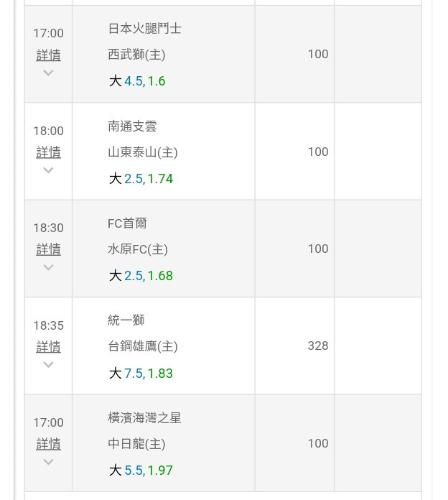
Task: Click team name 橫濱海灣之星
Action: pos(144,417)
